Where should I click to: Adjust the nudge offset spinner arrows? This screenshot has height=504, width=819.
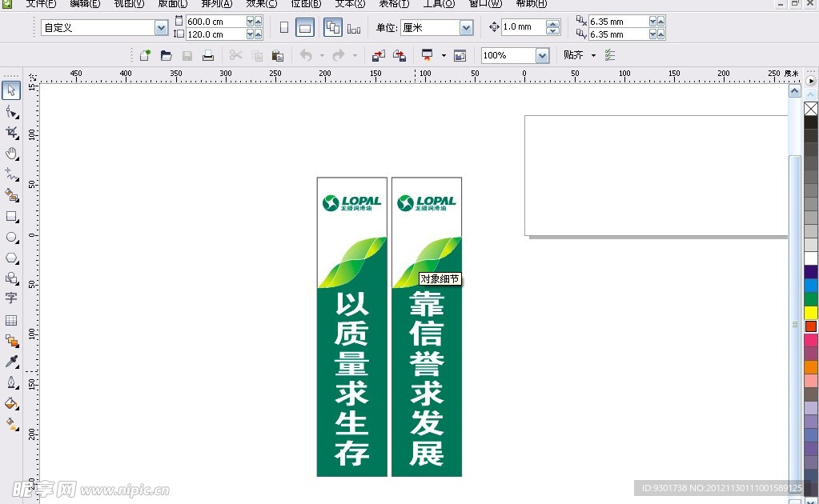click(x=552, y=26)
